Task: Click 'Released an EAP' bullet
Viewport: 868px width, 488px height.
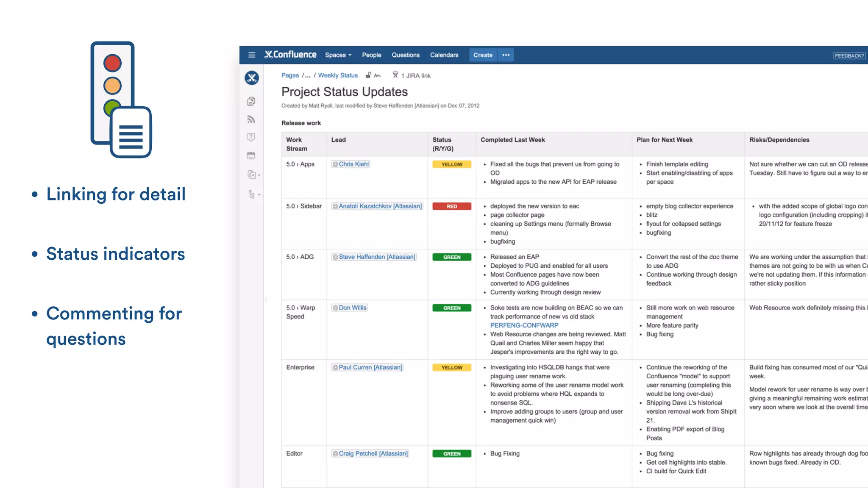Action: (515, 257)
